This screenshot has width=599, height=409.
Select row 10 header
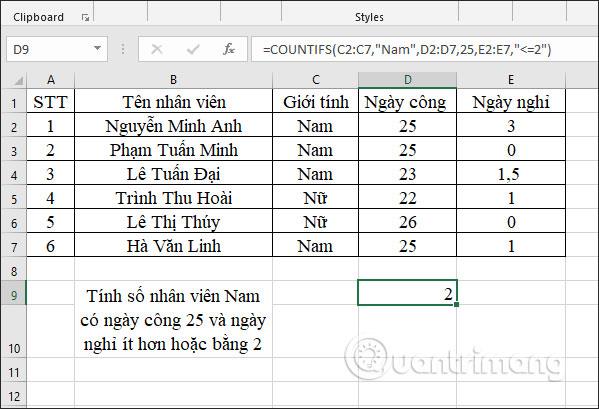(x=14, y=331)
